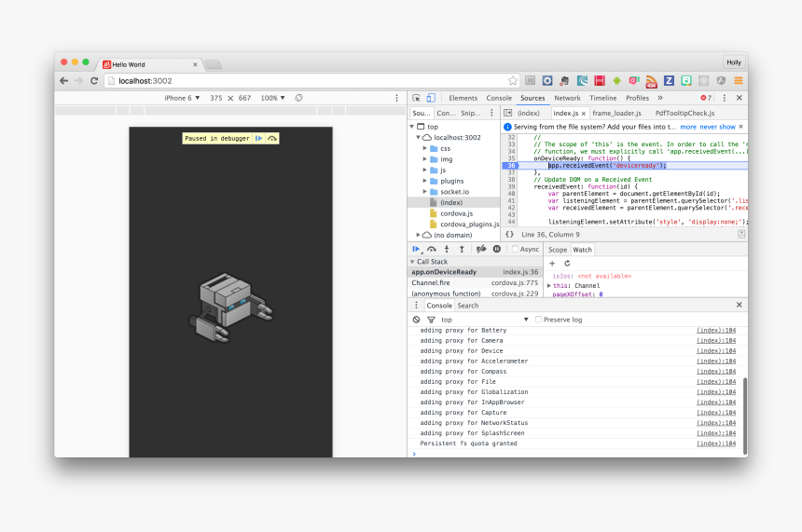Add a watch expression with plus icon

coord(552,263)
